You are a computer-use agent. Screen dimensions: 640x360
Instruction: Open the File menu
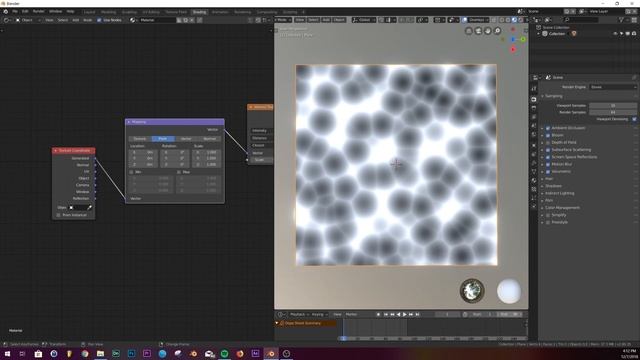(x=15, y=11)
